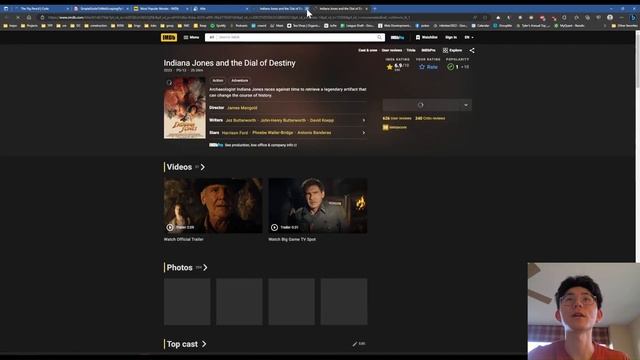Click the page vertical scrollbar

point(637,147)
